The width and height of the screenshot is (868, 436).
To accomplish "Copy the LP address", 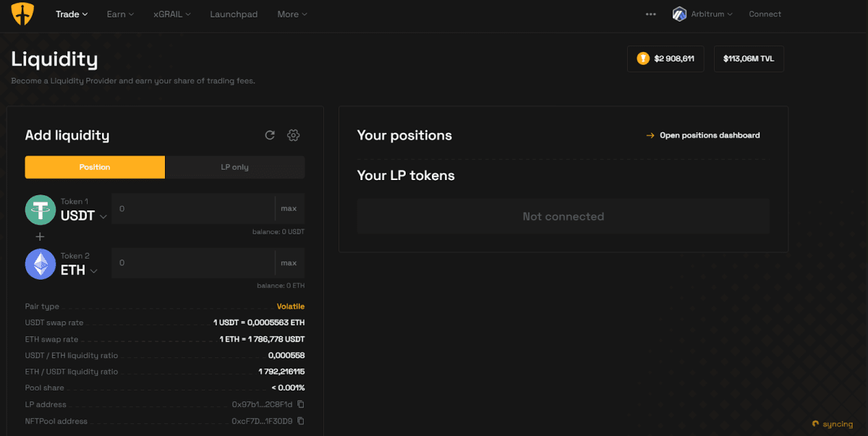I will pyautogui.click(x=302, y=404).
